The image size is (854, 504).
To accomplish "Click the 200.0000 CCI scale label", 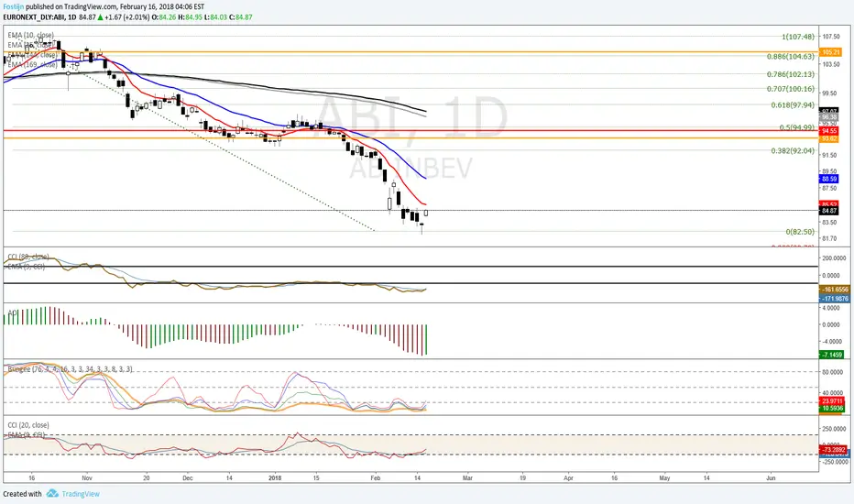I will (834, 257).
